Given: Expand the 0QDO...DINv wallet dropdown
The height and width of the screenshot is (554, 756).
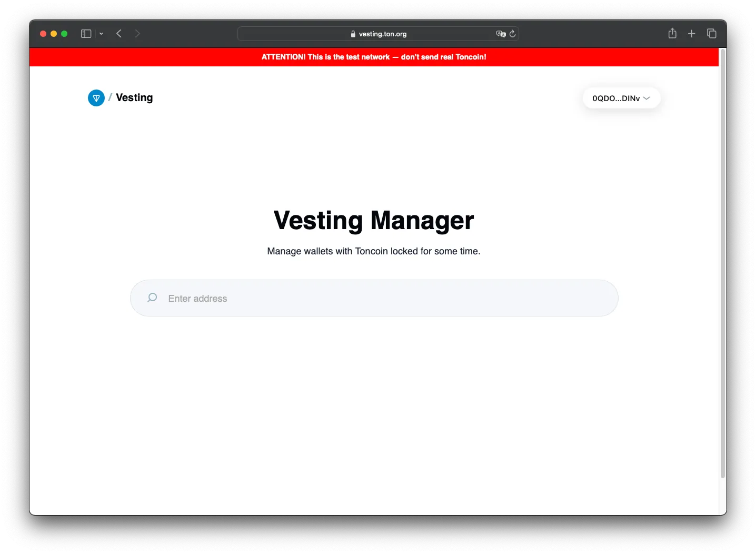Looking at the screenshot, I should point(621,98).
